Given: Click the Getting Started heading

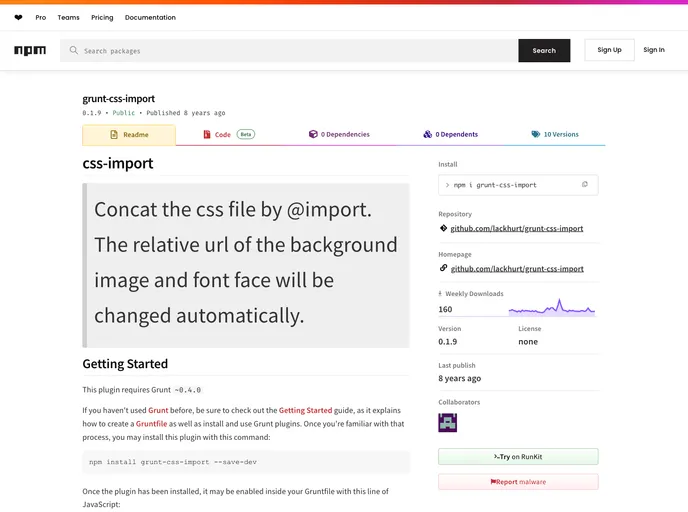Looking at the screenshot, I should tap(125, 364).
